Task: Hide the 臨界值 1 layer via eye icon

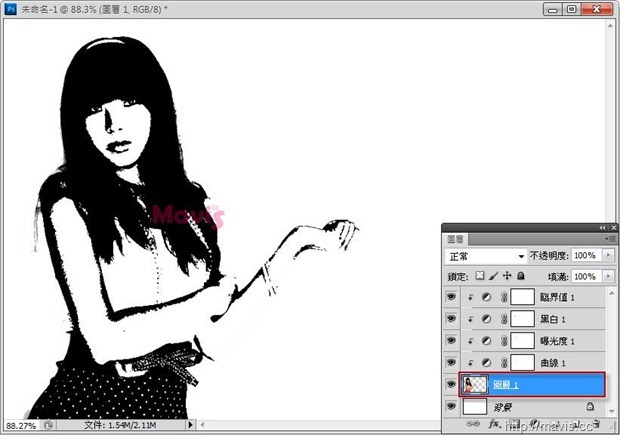Action: point(451,296)
